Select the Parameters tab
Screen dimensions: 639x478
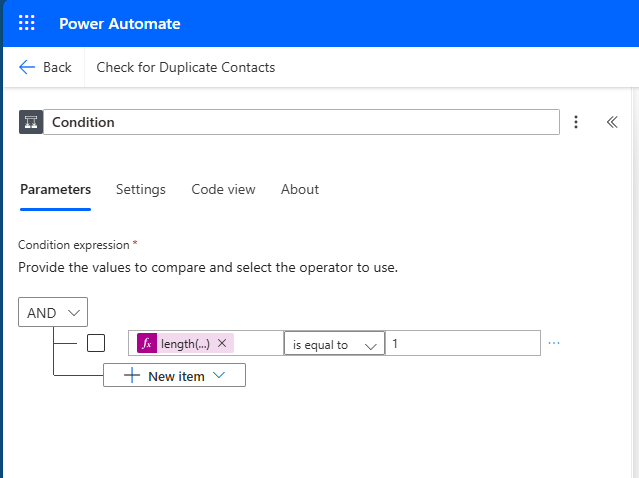coord(55,189)
